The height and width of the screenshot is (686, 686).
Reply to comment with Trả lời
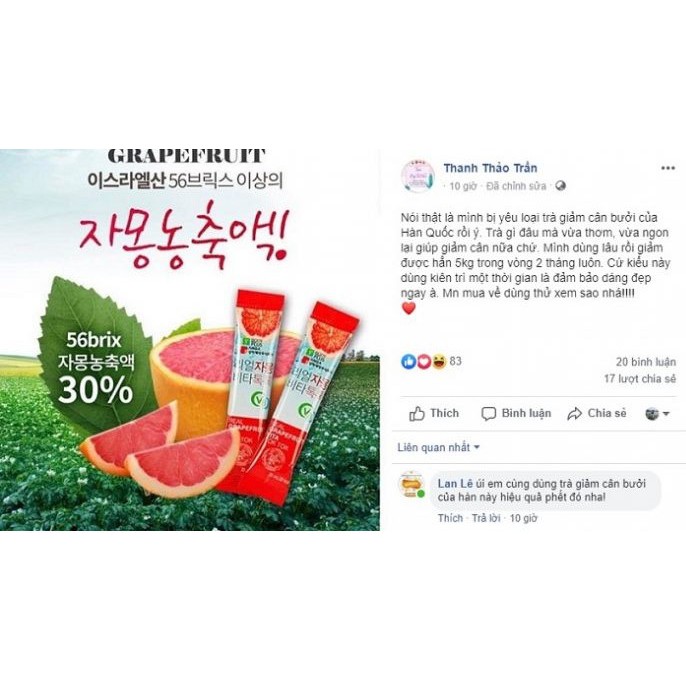[486, 518]
